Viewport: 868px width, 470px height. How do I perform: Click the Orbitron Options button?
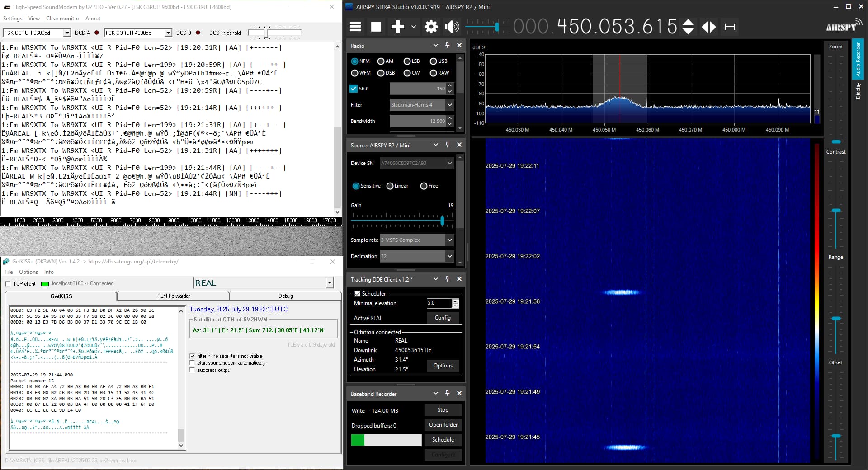(x=443, y=366)
